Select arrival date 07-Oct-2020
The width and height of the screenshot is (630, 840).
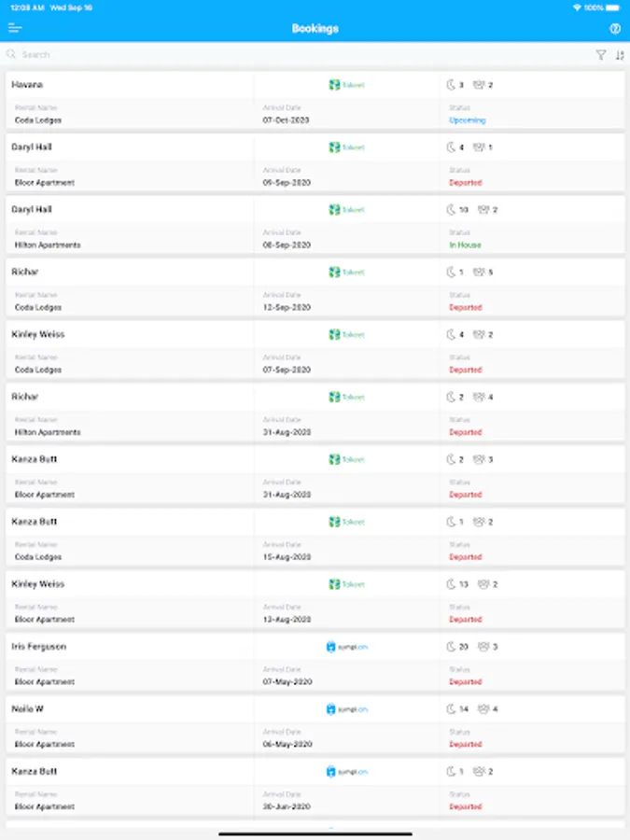point(286,120)
